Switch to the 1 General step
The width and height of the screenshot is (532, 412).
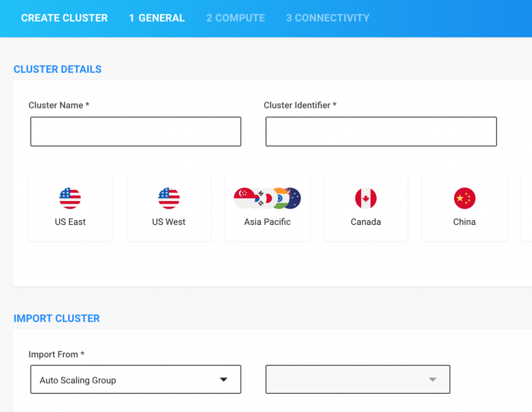157,18
